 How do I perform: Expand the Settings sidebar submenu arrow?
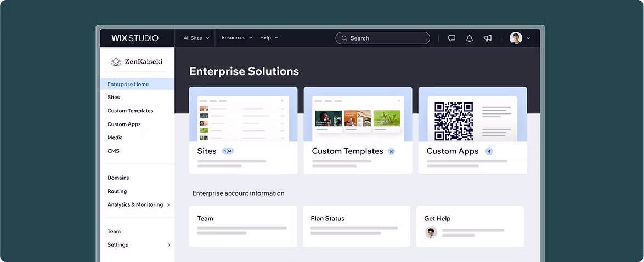click(168, 245)
